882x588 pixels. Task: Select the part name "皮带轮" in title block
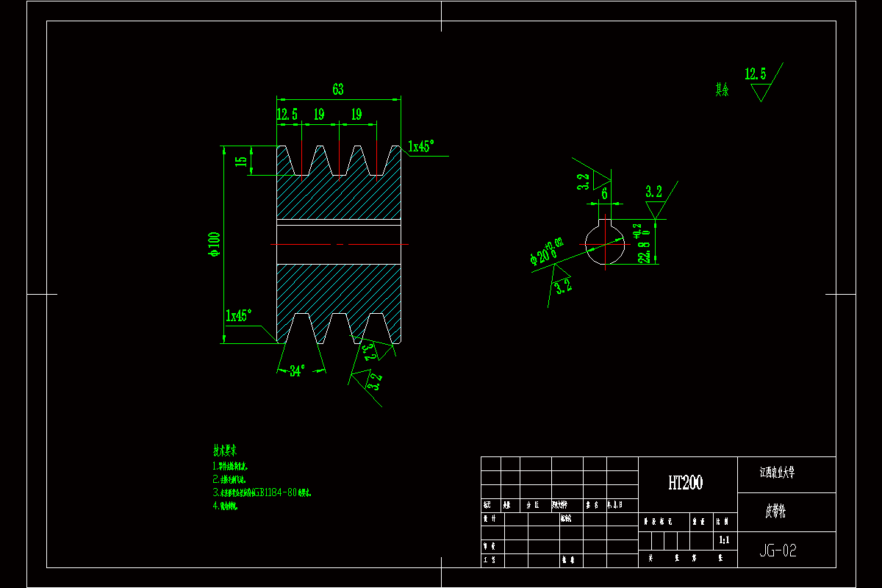coord(775,512)
